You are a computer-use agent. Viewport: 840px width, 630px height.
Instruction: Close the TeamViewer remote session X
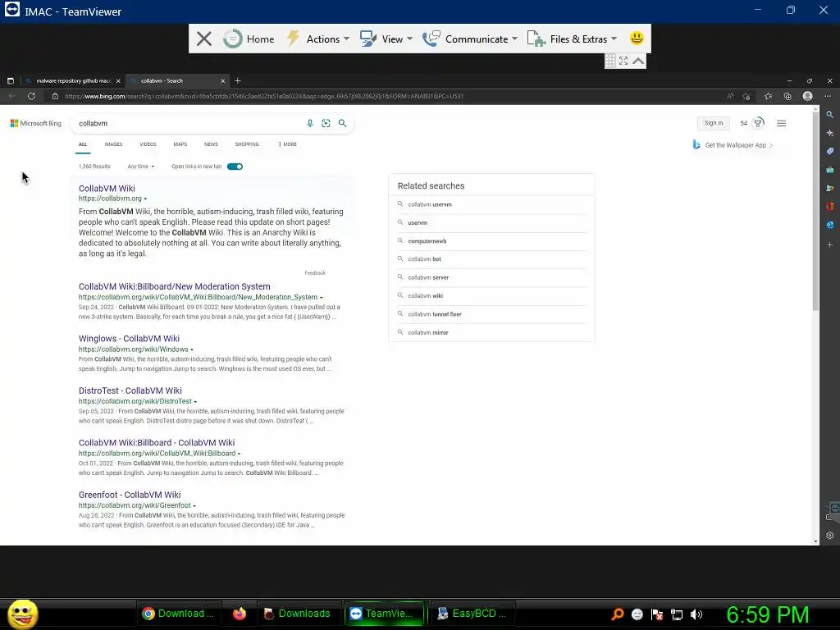[x=203, y=39]
